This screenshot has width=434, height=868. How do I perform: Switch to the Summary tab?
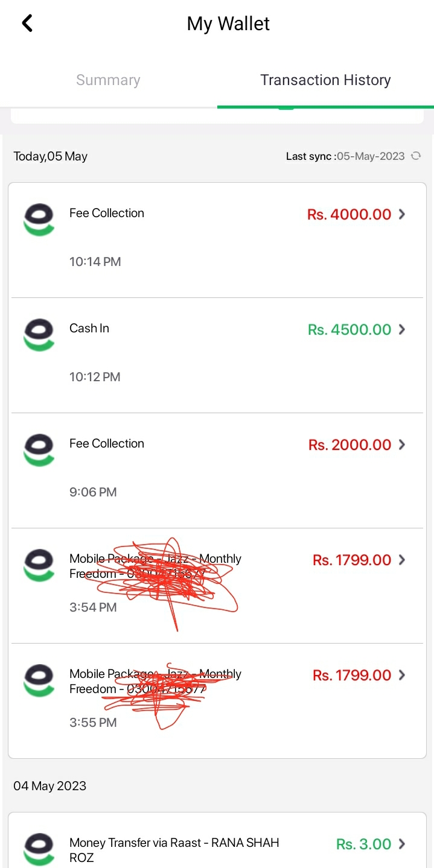(108, 79)
